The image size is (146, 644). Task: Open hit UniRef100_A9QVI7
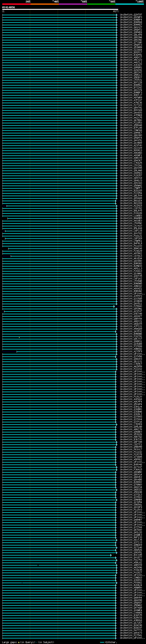coord(131,58)
